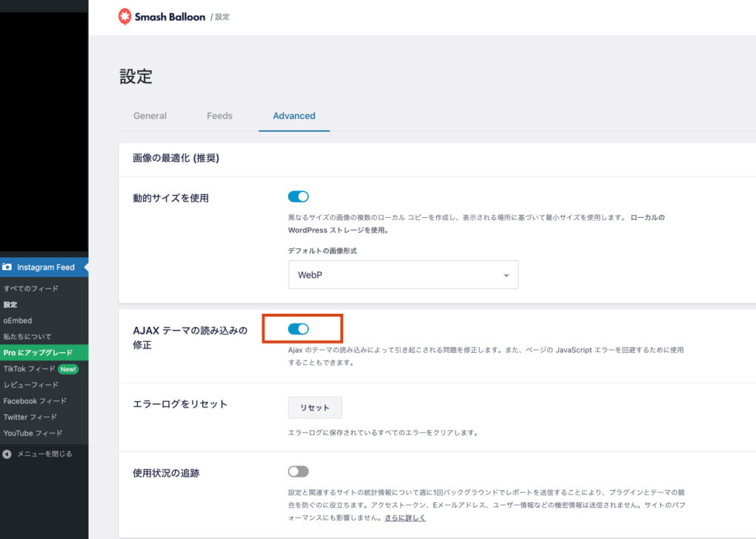
Task: Click メニューを閉じる to collapse sidebar
Action: pyautogui.click(x=44, y=454)
